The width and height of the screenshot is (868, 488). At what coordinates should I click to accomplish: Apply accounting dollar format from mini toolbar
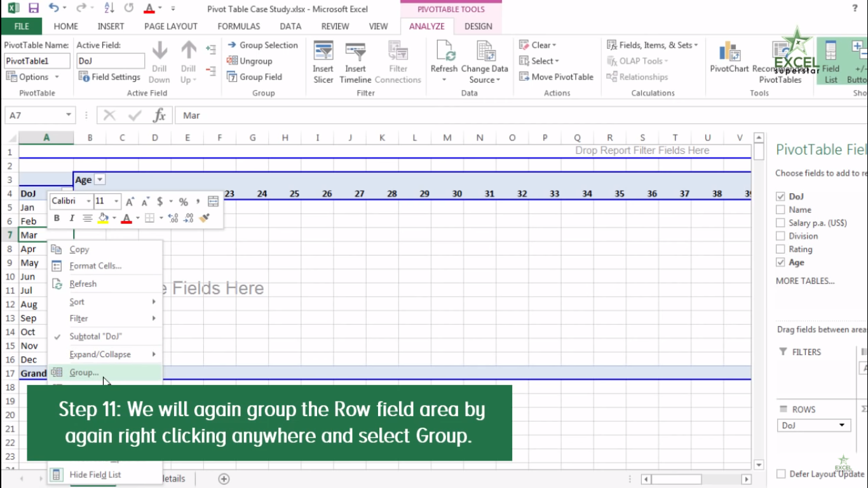coord(160,201)
